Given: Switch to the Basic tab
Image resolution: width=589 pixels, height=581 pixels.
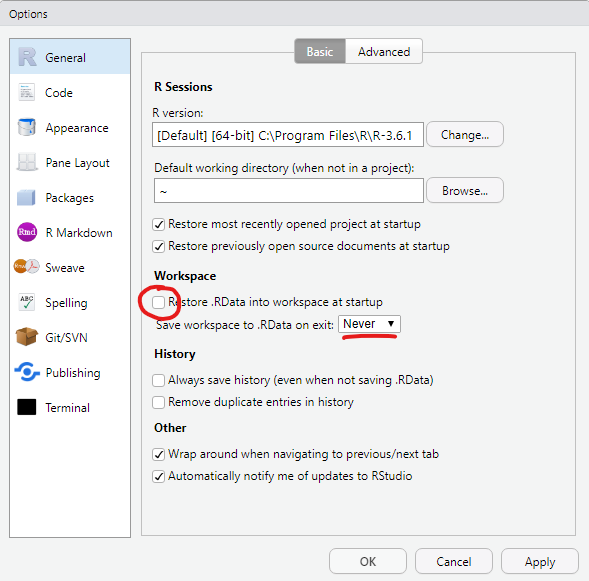Looking at the screenshot, I should coord(320,51).
